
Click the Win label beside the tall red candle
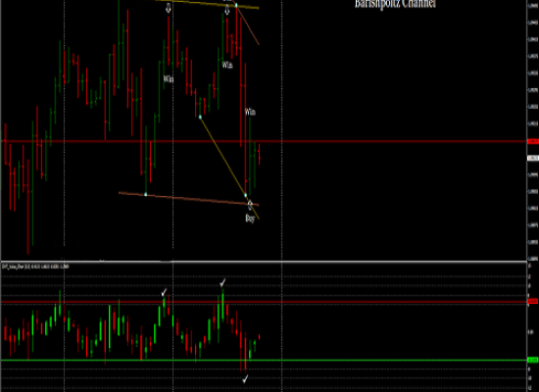[x=250, y=112]
